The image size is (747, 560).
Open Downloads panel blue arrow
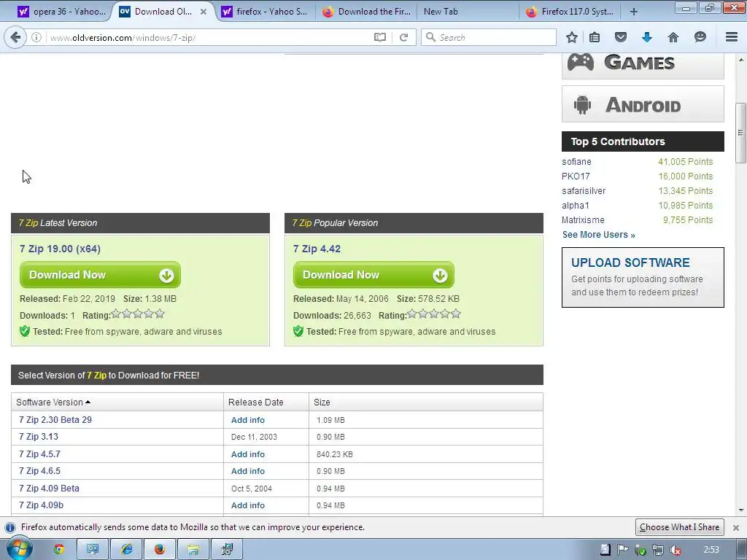(646, 37)
